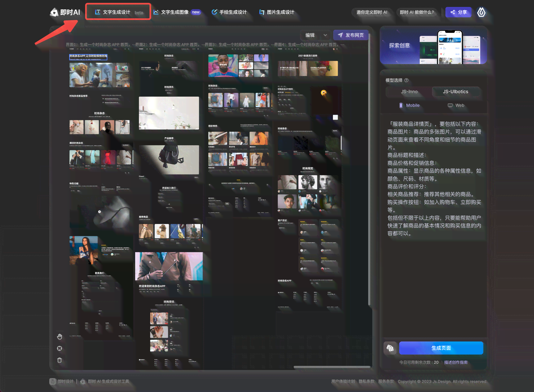Open the 用户体验计划 footer link
534x392 pixels.
[x=343, y=381]
